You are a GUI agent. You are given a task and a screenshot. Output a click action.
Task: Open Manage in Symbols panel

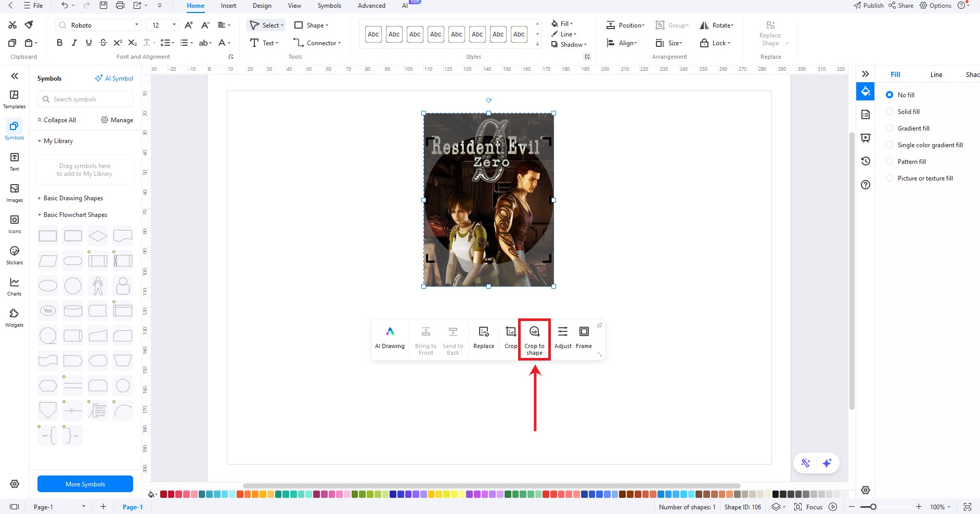(117, 120)
